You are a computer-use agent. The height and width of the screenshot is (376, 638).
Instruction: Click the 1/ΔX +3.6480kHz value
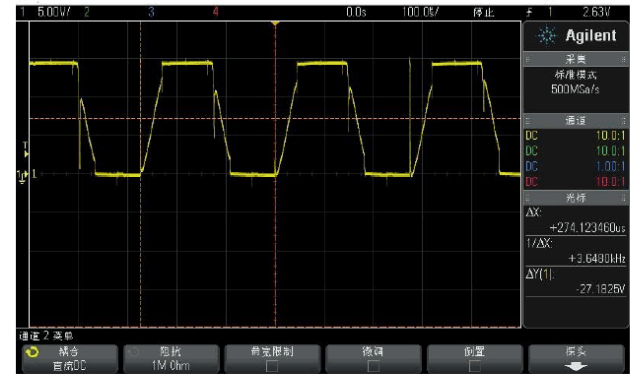point(596,259)
